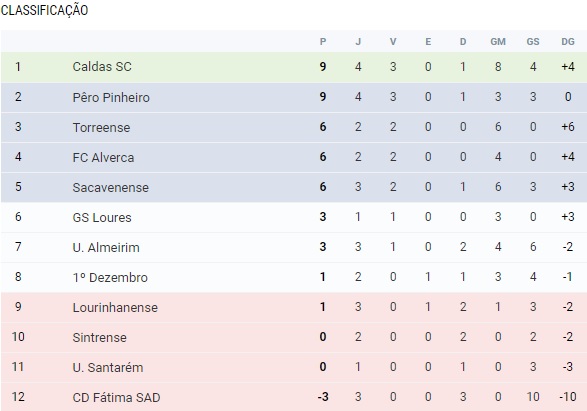587x411 pixels.
Task: Click the DG goal difference header
Action: (568, 42)
